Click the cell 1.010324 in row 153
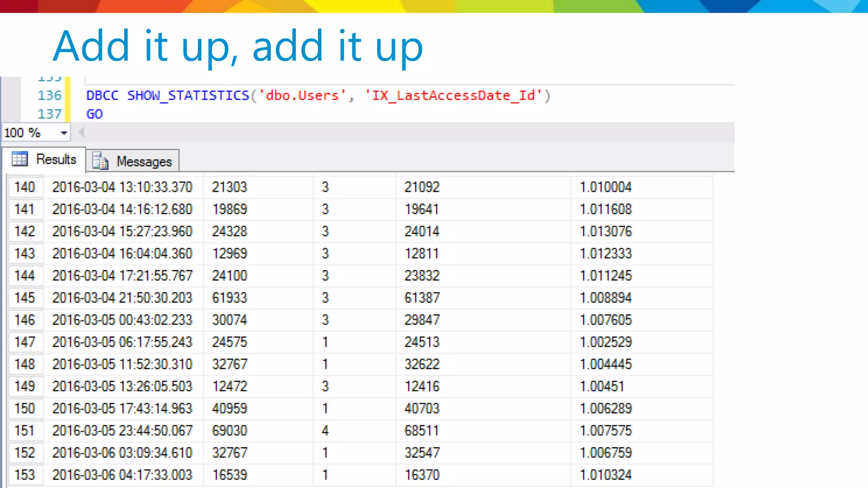This screenshot has width=868, height=488. [606, 475]
